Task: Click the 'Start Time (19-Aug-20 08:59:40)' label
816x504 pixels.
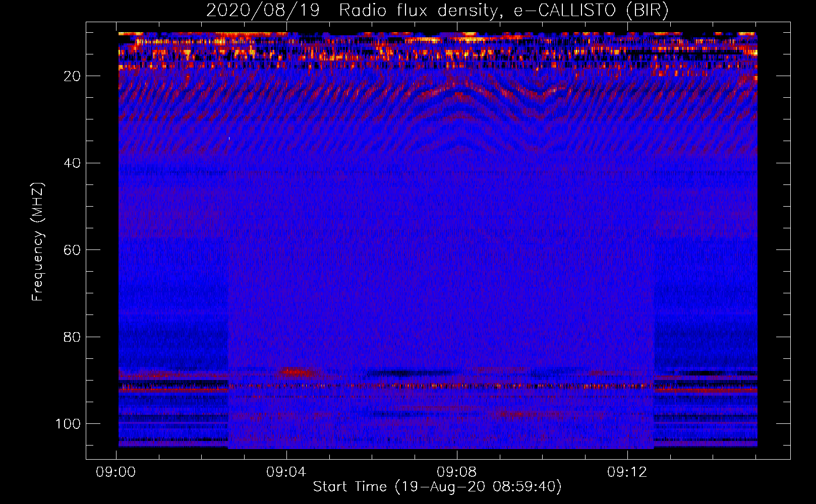Action: point(437,487)
